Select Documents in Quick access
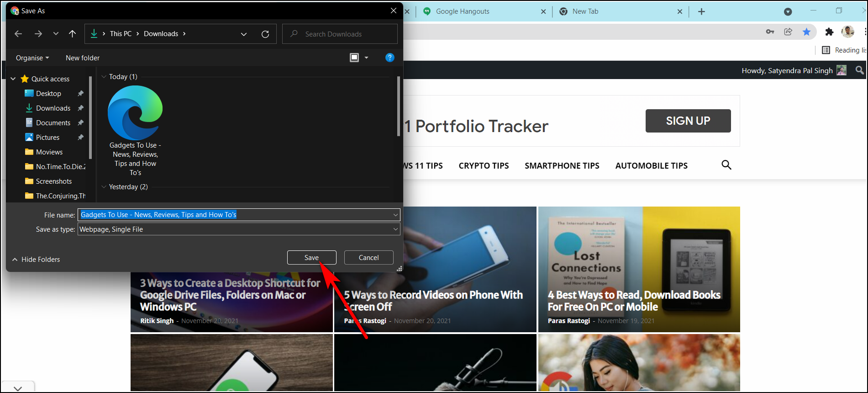 pyautogui.click(x=53, y=123)
